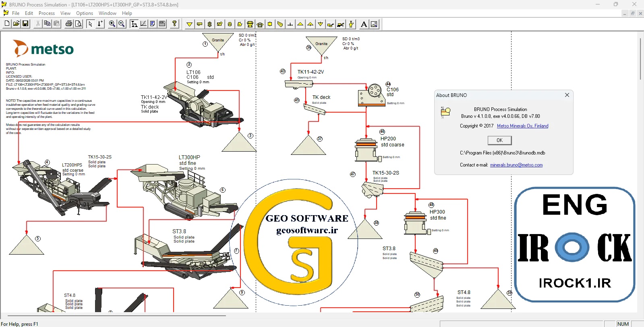Zoom in with the magnifier plus icon
This screenshot has width=644, height=327.
112,24
